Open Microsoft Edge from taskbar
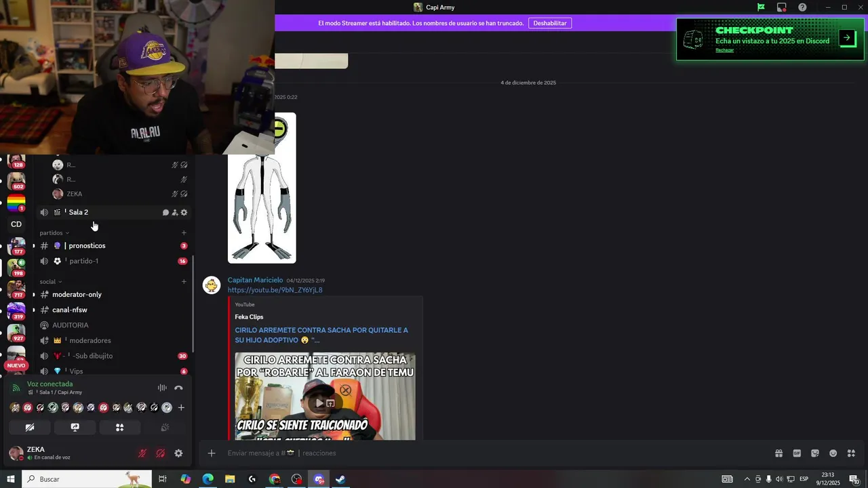The image size is (868, 488). pyautogui.click(x=208, y=479)
